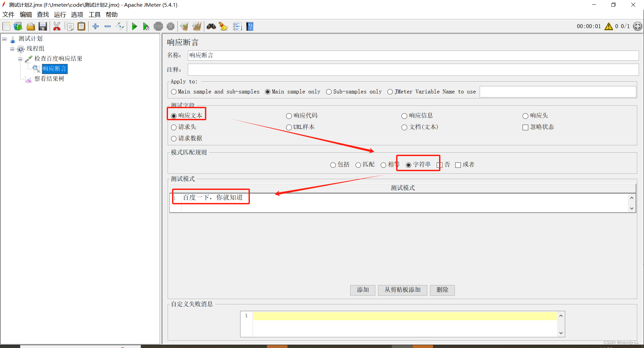The width and height of the screenshot is (644, 348).
Task: Select the Sub-samples only option
Action: (x=329, y=91)
